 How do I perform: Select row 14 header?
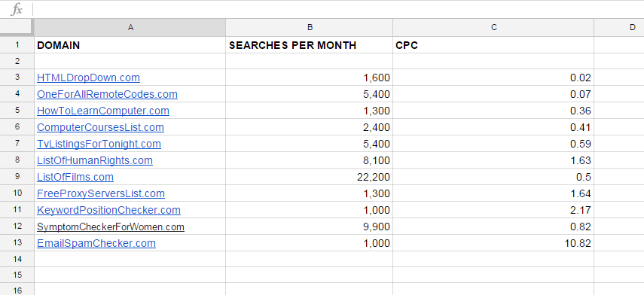point(17,259)
